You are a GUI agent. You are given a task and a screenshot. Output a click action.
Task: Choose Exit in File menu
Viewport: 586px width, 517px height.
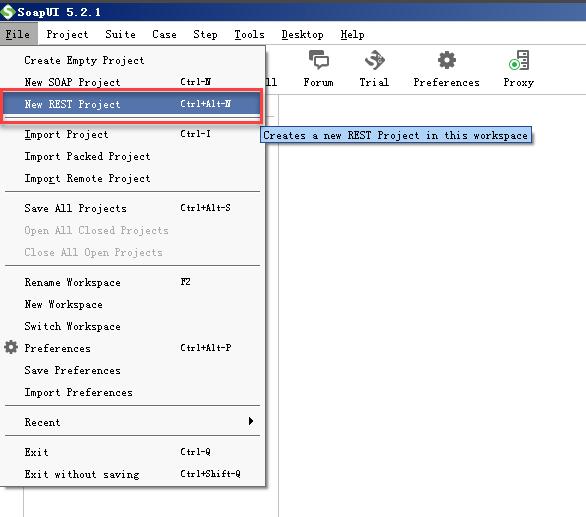pos(133,452)
